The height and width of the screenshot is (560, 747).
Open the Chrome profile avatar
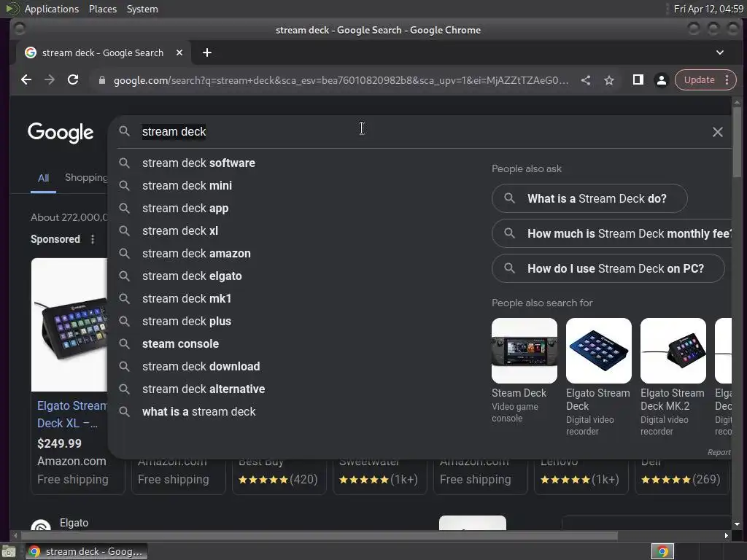(x=661, y=80)
